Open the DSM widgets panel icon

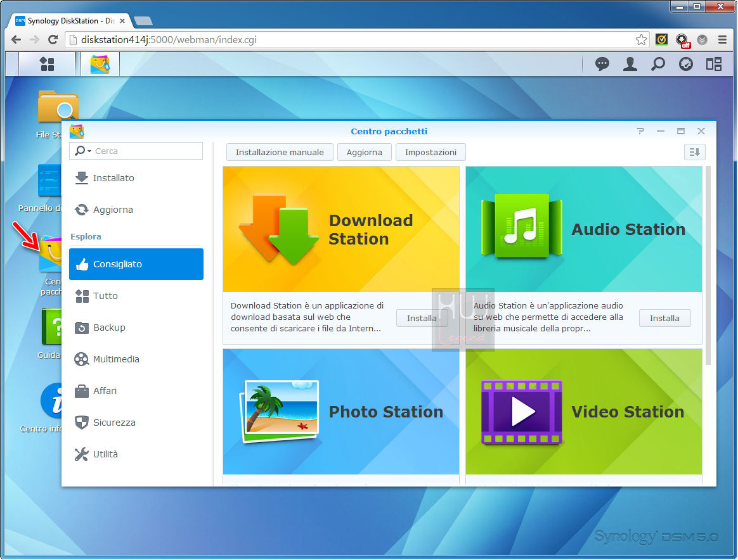pyautogui.click(x=713, y=64)
